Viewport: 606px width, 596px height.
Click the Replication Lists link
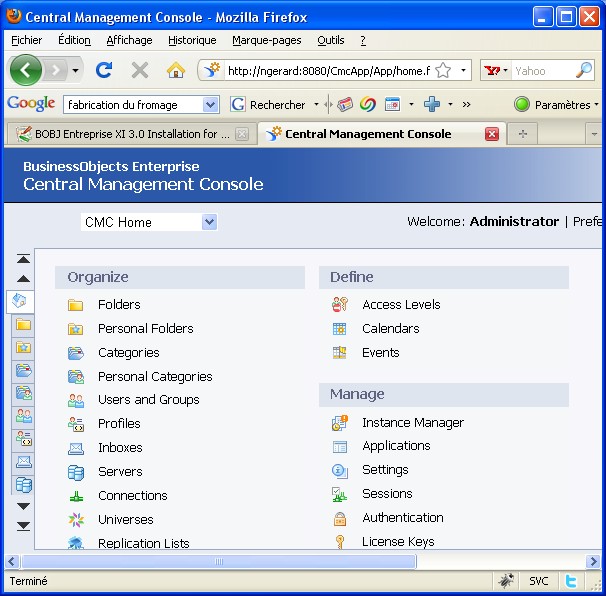[144, 543]
